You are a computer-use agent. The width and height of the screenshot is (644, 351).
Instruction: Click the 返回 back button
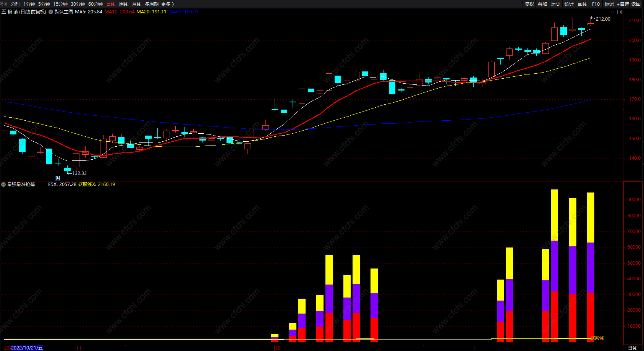tap(636, 4)
